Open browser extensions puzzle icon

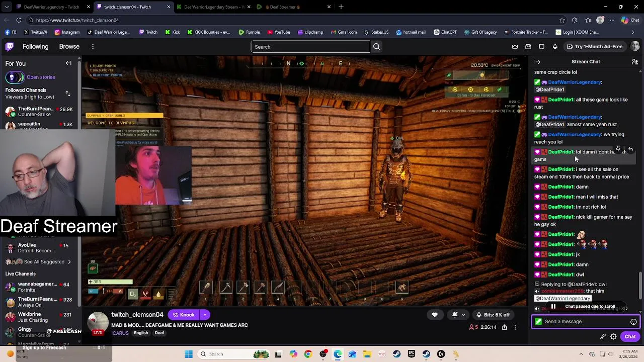point(575,20)
